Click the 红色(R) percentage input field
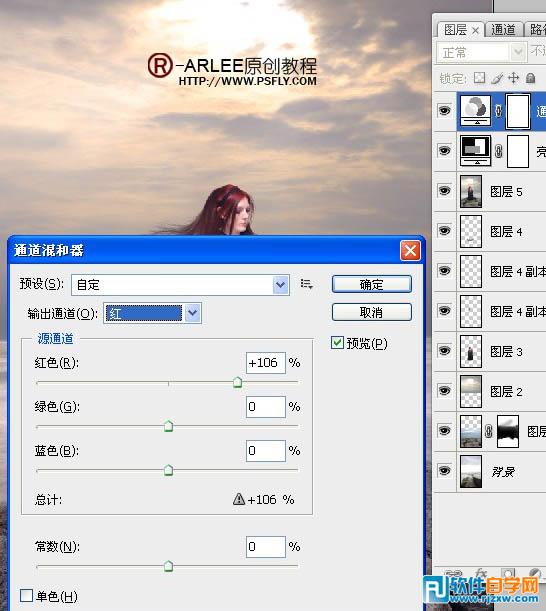Screen dimensions: 546x611 coord(265,363)
